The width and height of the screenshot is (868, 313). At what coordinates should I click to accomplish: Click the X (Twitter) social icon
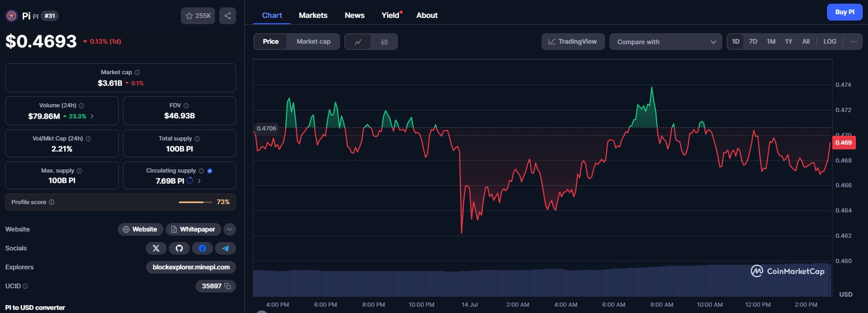pyautogui.click(x=156, y=248)
